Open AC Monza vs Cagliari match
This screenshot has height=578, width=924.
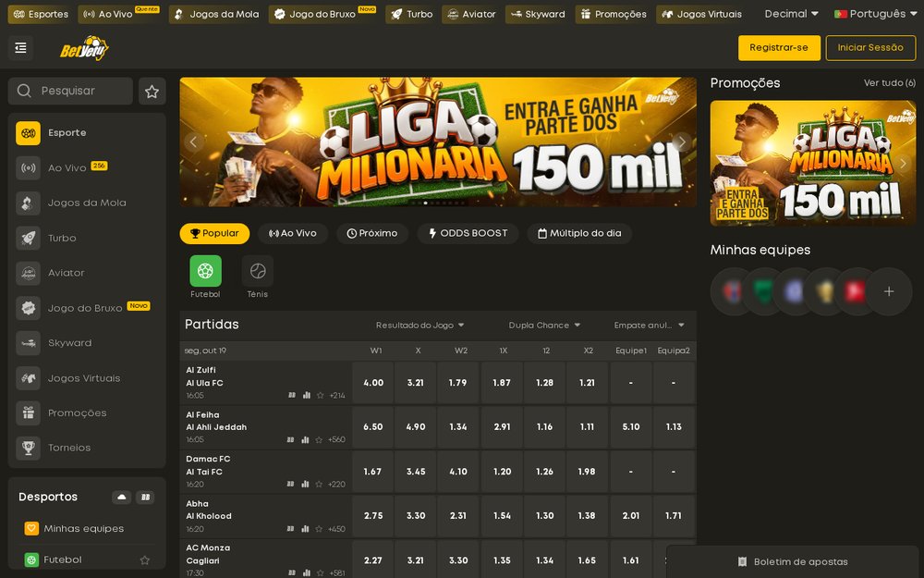coord(208,554)
